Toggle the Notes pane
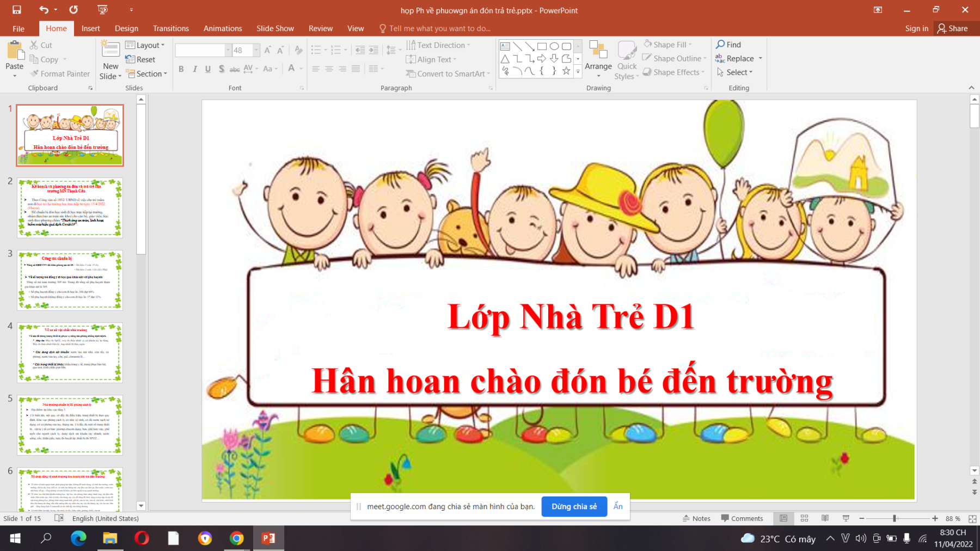The width and height of the screenshot is (980, 551). (696, 518)
